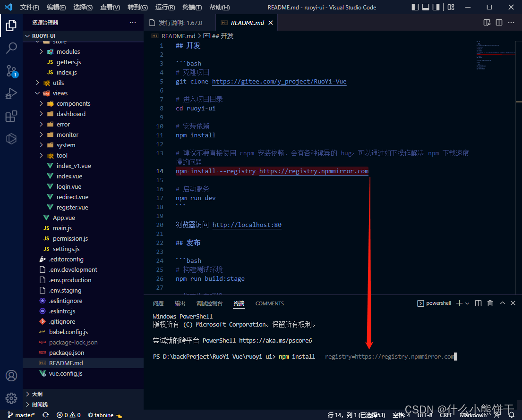
Task: Open editor More Actions ellipsis
Action: [x=511, y=23]
